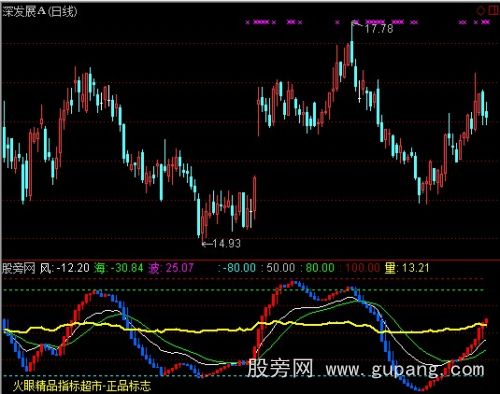This screenshot has height=394, width=500.
Task: Click the 量: 13.21 indicator value
Action: click(x=407, y=268)
